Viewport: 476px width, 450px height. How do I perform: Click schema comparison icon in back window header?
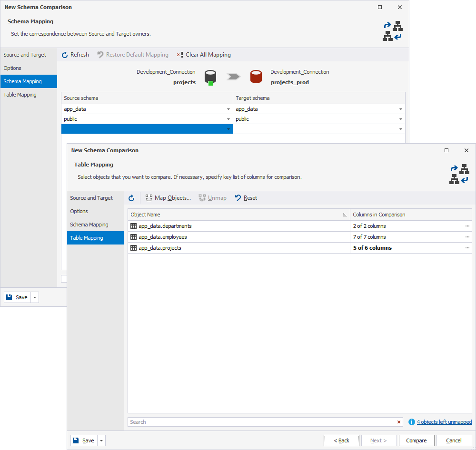coord(393,31)
